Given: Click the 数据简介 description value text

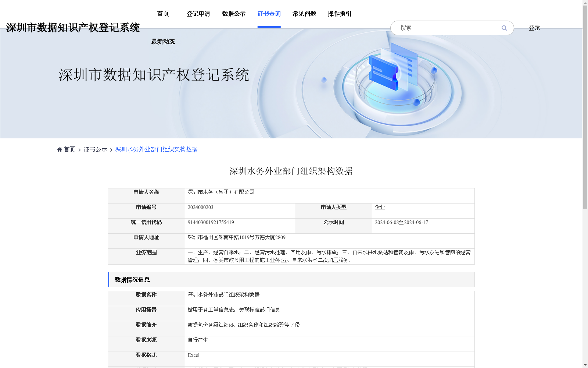Looking at the screenshot, I should tap(244, 325).
